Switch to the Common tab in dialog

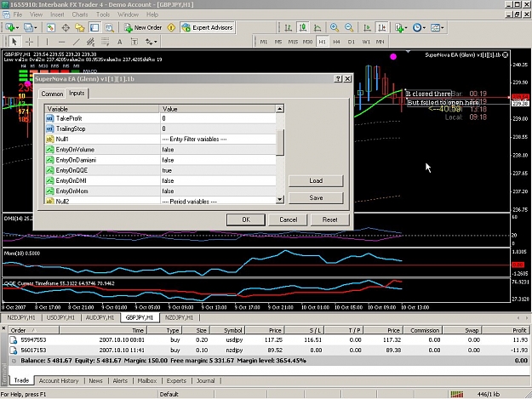pos(52,94)
